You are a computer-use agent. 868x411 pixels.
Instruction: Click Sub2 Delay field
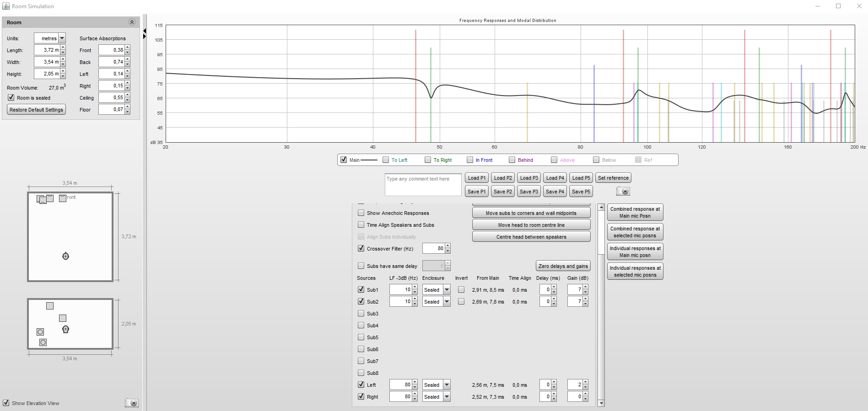545,301
